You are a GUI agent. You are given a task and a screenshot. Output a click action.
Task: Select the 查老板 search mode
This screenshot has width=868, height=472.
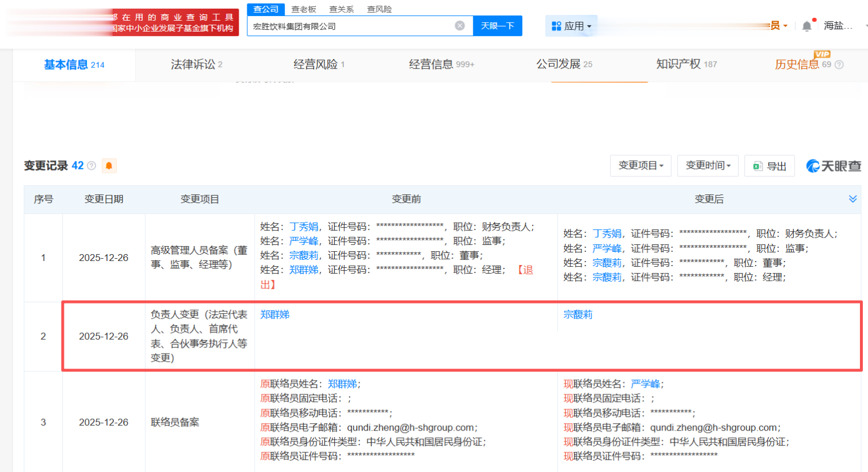tap(304, 9)
